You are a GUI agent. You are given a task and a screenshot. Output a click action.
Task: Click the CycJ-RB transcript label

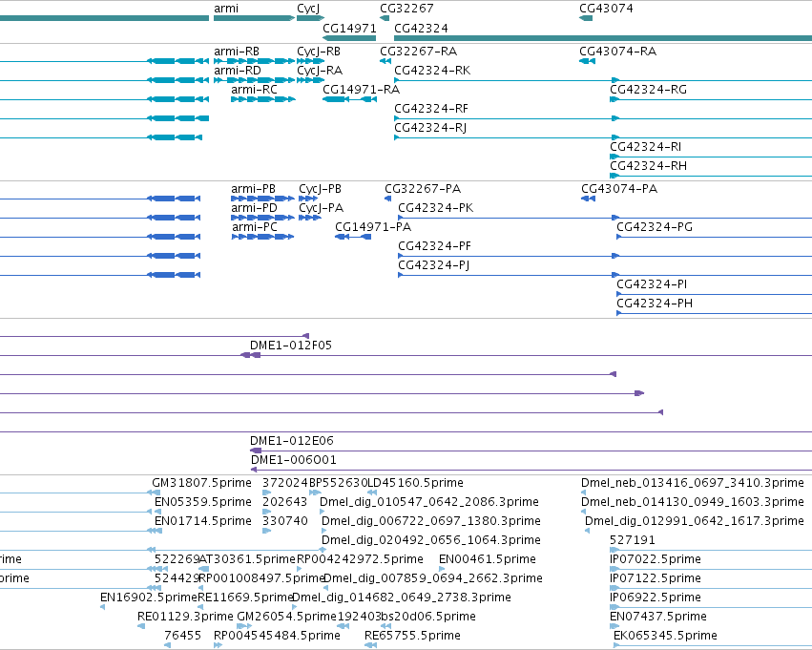(x=319, y=52)
